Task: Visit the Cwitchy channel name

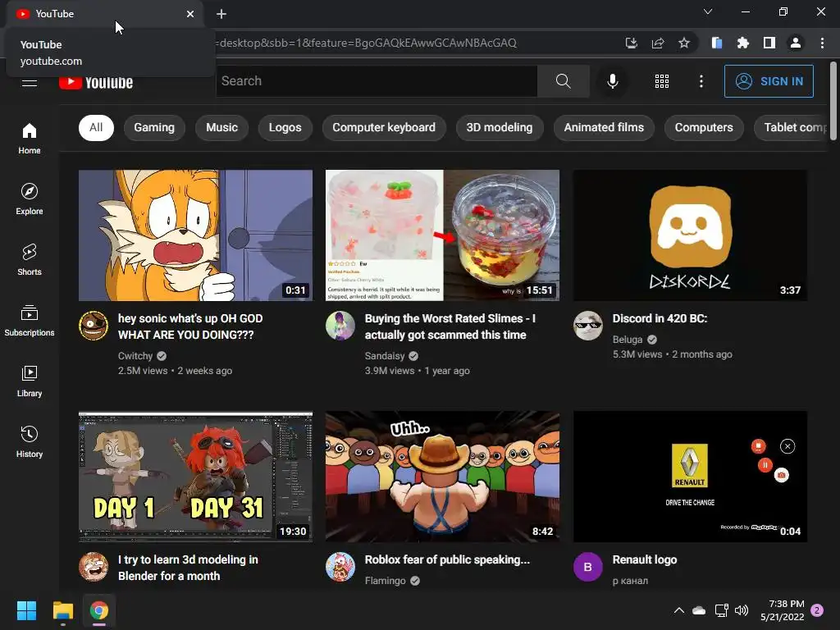Action: (135, 356)
